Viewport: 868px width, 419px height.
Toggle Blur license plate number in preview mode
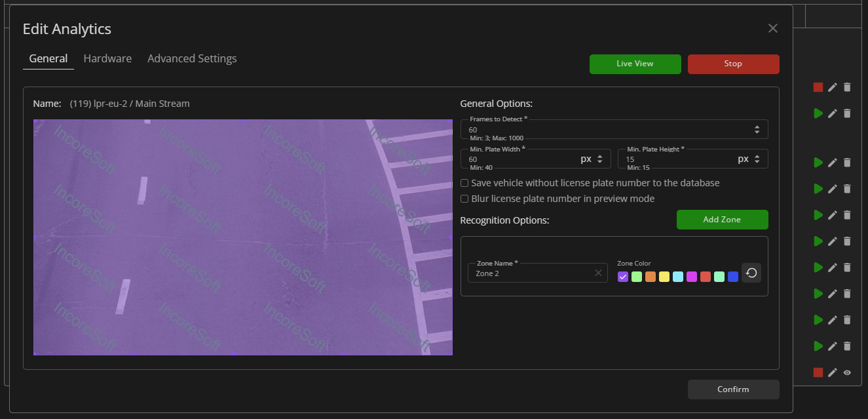tap(464, 199)
